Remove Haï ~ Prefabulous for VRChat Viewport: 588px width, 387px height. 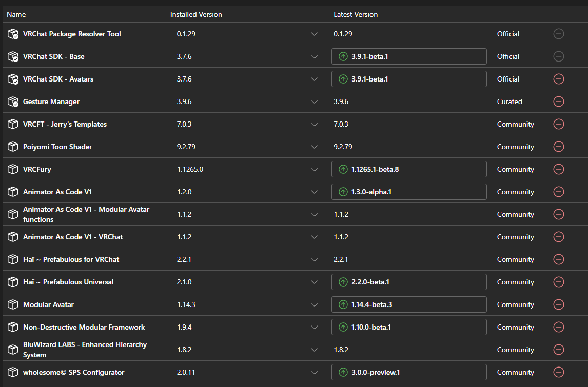click(x=558, y=259)
